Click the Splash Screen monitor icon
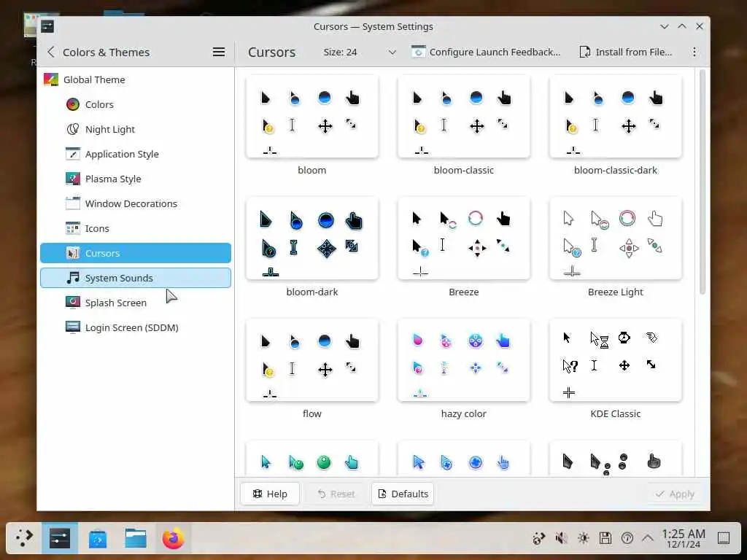 click(72, 303)
